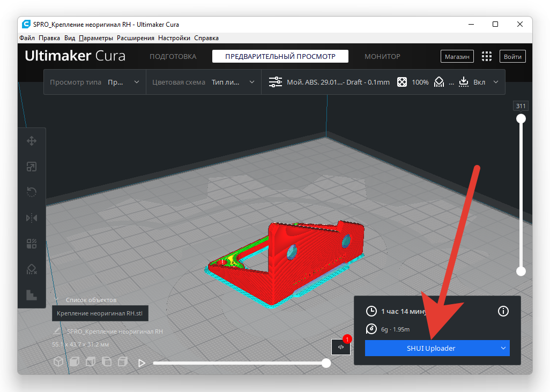Click the Магазин button
Screen dimensions: 550x392
click(457, 57)
